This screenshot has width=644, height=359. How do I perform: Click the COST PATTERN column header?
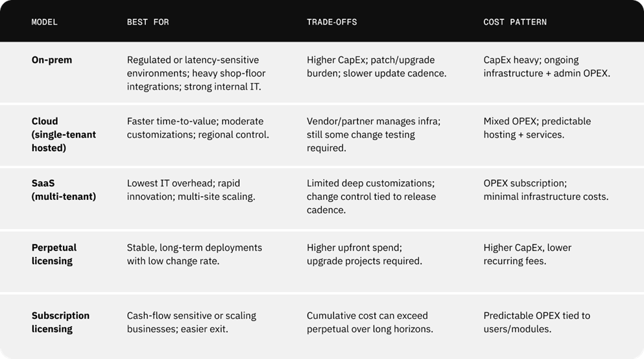pos(515,22)
